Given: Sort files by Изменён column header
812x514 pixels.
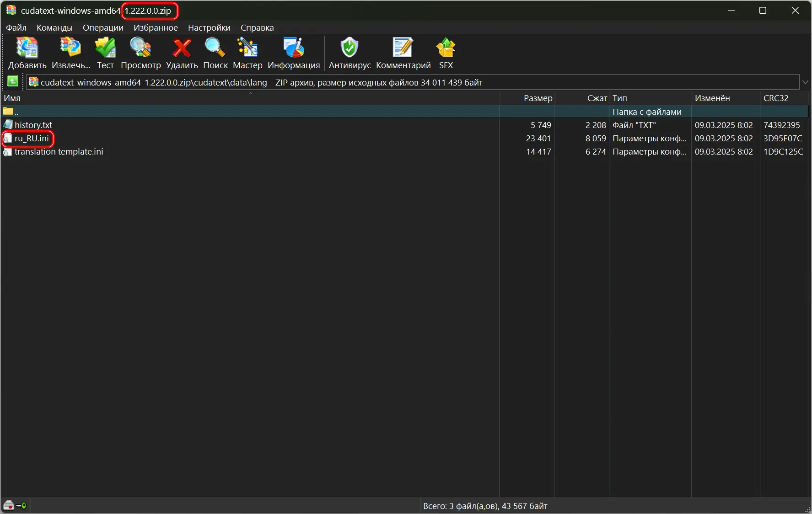Looking at the screenshot, I should coord(726,98).
